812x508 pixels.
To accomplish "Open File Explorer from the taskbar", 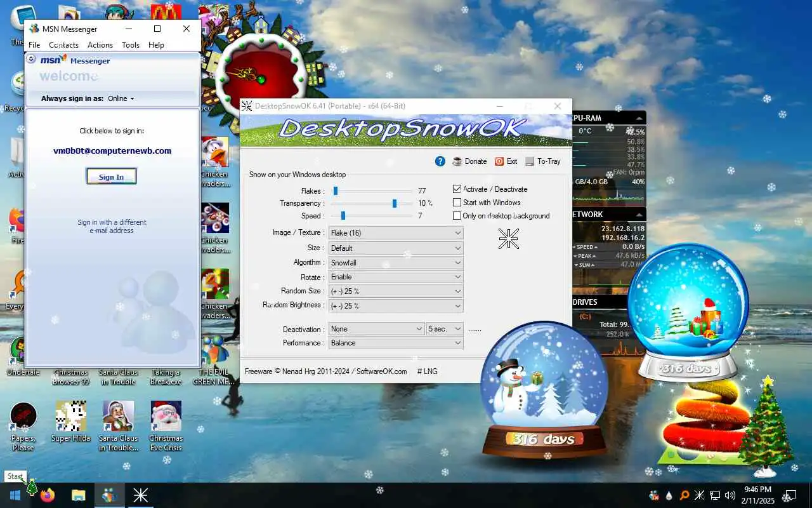I will (x=78, y=495).
